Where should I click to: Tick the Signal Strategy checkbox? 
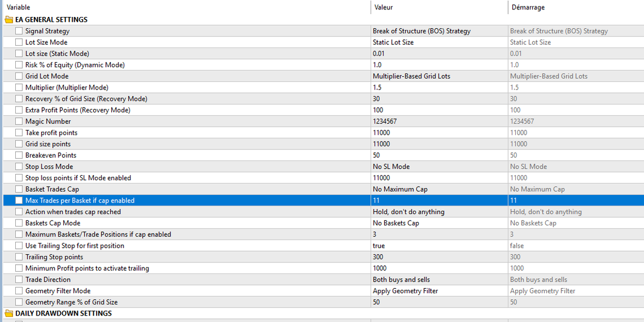(x=19, y=31)
